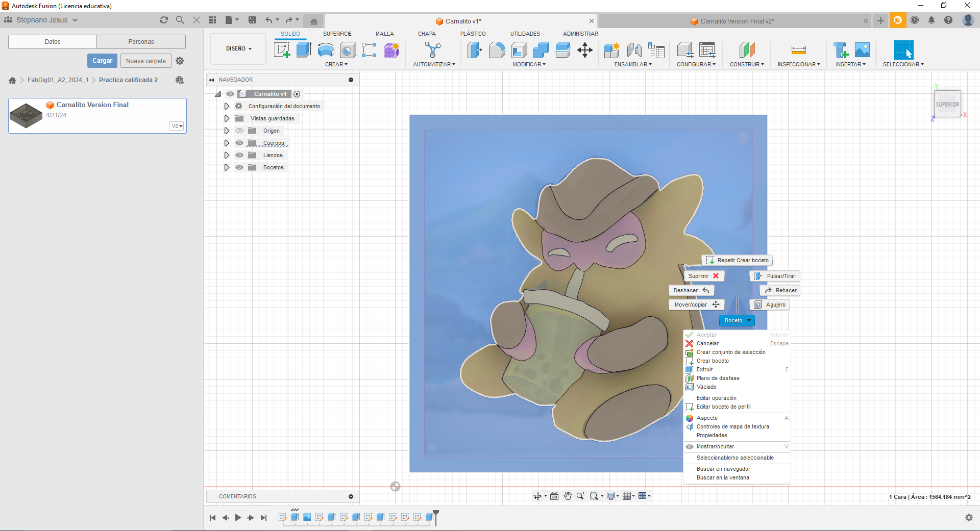Click Repetir Crear boceto button
980x531 pixels.
737,260
